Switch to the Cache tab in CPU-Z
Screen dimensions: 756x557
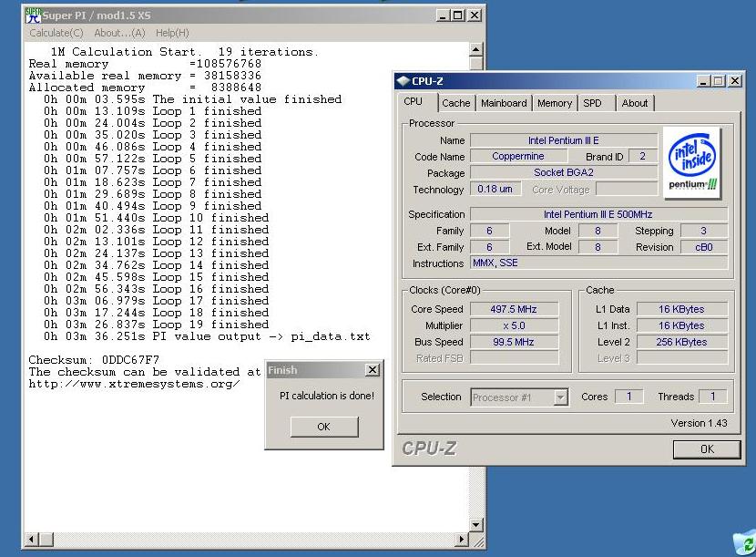pos(455,103)
